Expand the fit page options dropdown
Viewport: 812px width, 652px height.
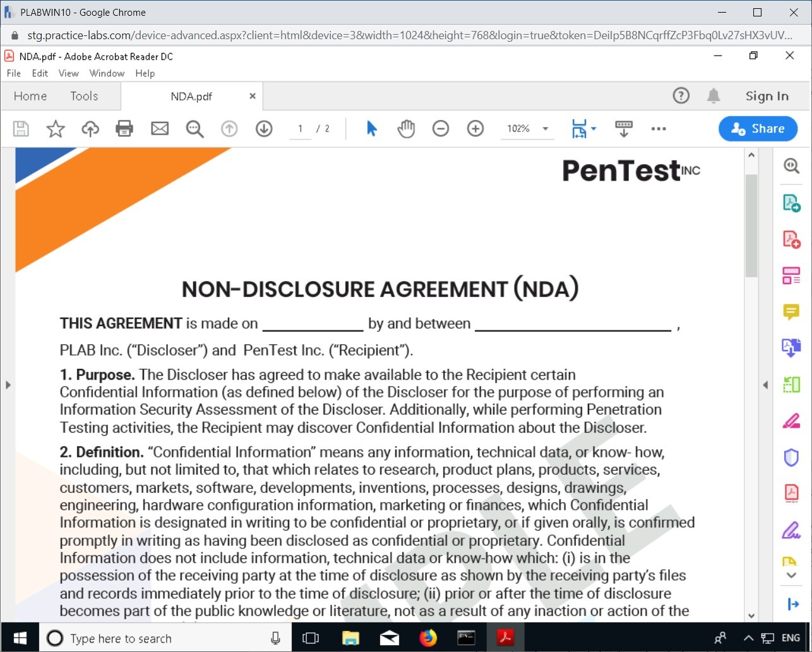(x=594, y=129)
